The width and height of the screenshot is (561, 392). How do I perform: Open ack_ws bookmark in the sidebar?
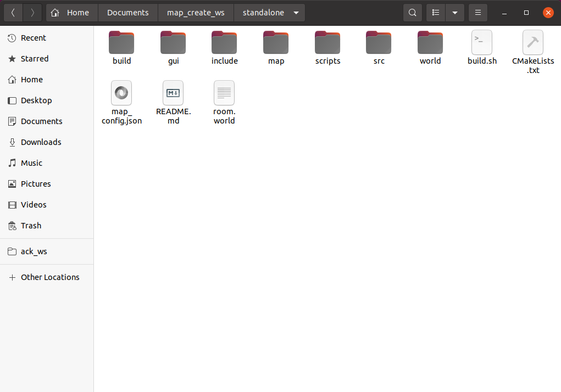coord(47,251)
